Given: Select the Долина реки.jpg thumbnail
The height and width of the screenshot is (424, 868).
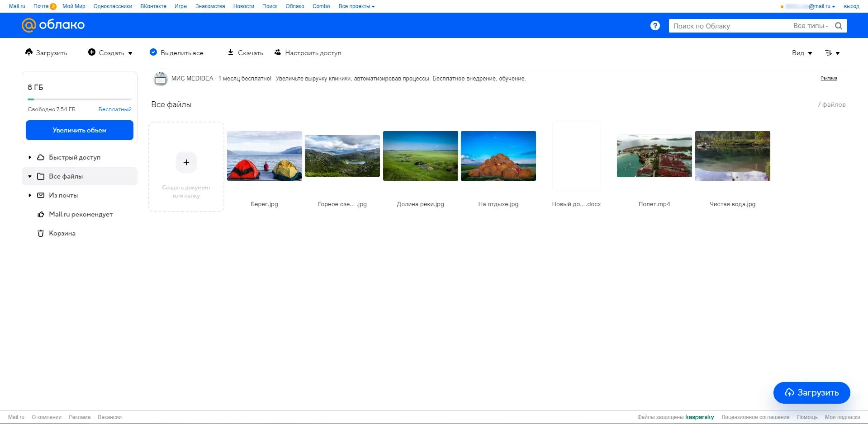Looking at the screenshot, I should 421,156.
